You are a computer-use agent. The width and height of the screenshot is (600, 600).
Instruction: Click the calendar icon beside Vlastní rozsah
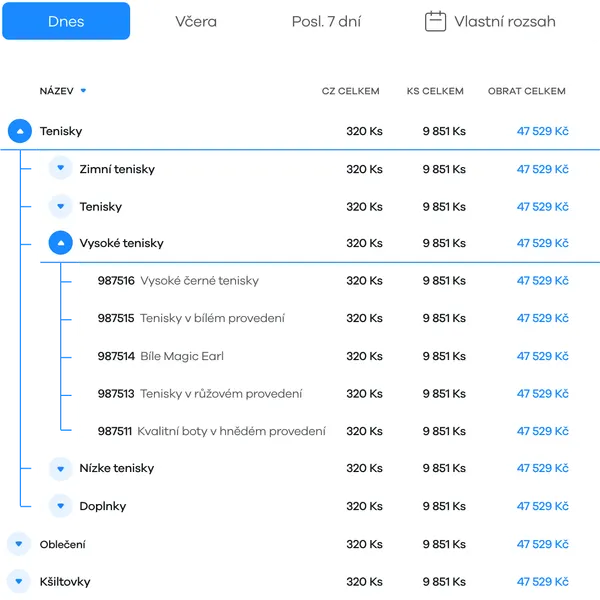(x=435, y=21)
